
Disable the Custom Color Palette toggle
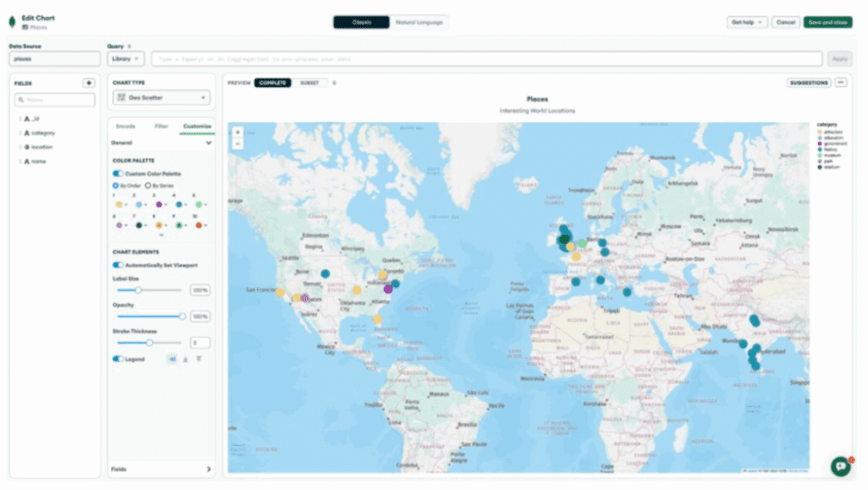[x=118, y=174]
